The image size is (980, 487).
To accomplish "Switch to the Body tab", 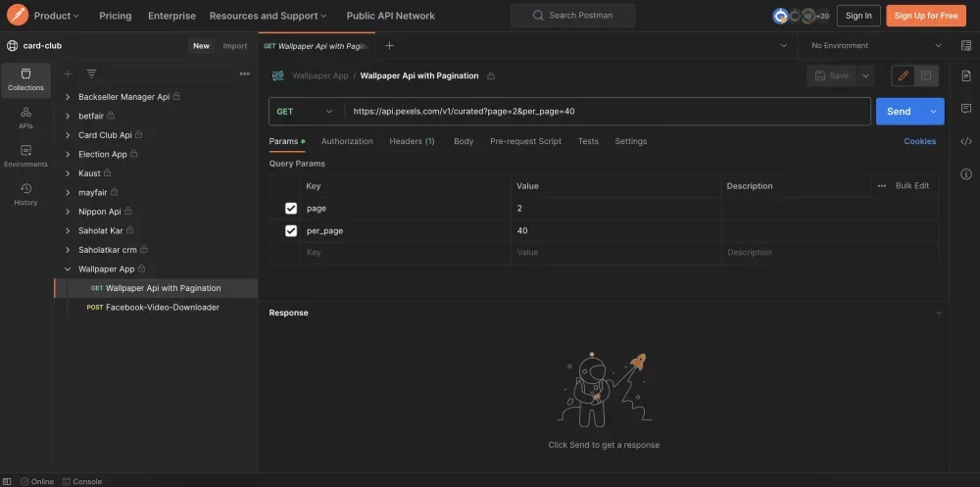I will point(464,141).
